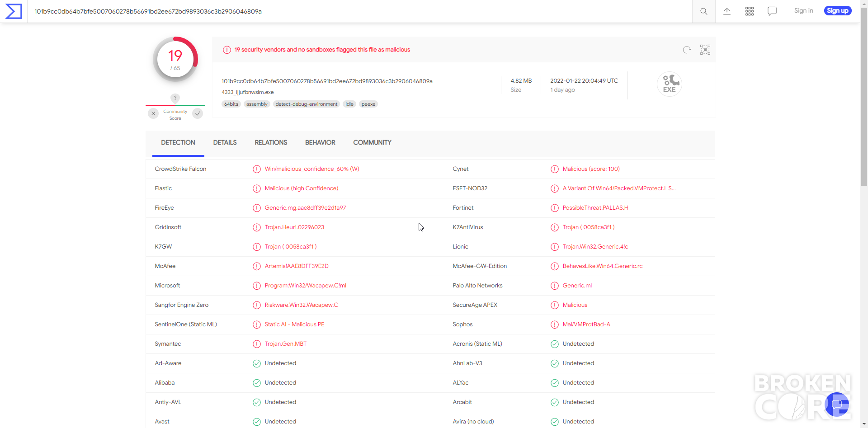Click Mal/VMProtBad-A detection text
This screenshot has width=868, height=428.
(x=586, y=325)
